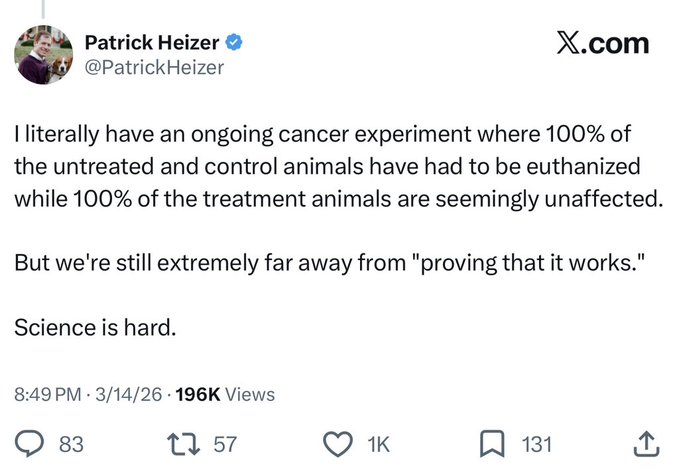Click the reply count 83
The image size is (679, 475).
click(x=72, y=444)
